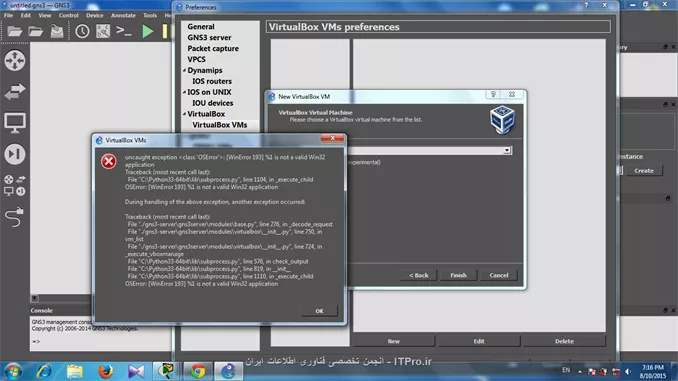
Task: Open console to all devices icon
Action: point(124,31)
